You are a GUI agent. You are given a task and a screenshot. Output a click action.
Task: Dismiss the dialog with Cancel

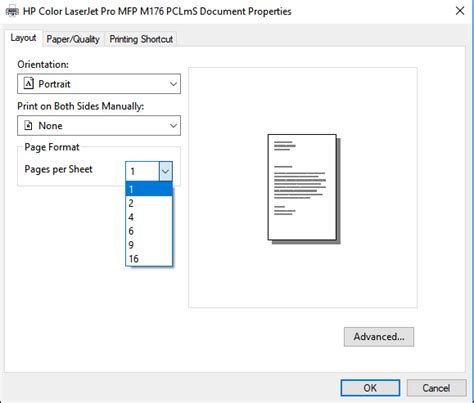pyautogui.click(x=436, y=388)
